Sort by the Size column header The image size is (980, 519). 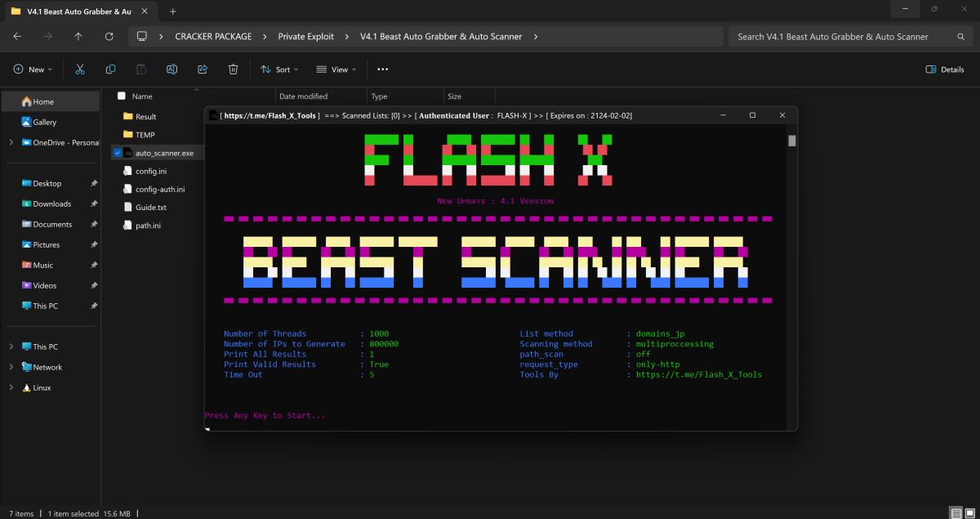tap(454, 96)
